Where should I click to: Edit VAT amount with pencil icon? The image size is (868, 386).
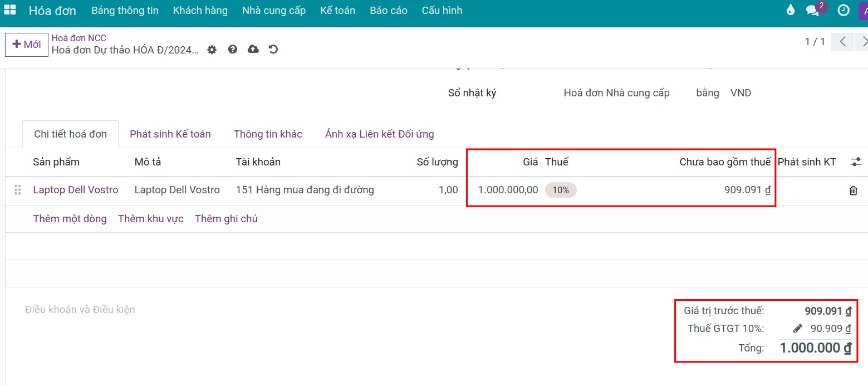[797, 329]
